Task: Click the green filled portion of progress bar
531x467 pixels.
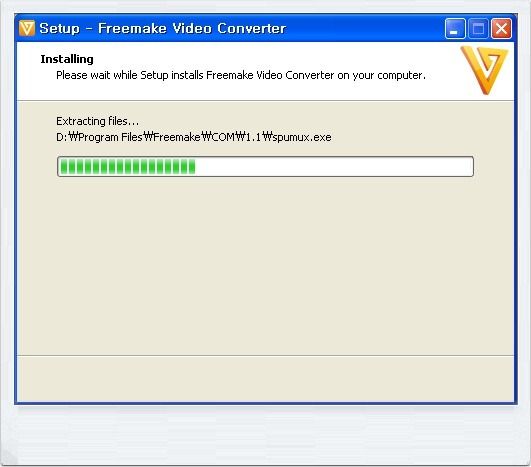Action: click(128, 167)
